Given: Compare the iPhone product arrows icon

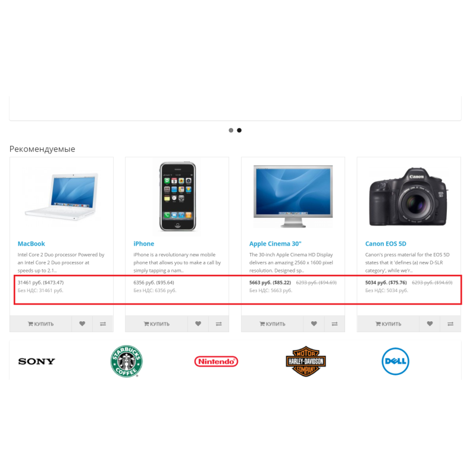Looking at the screenshot, I should [x=219, y=324].
